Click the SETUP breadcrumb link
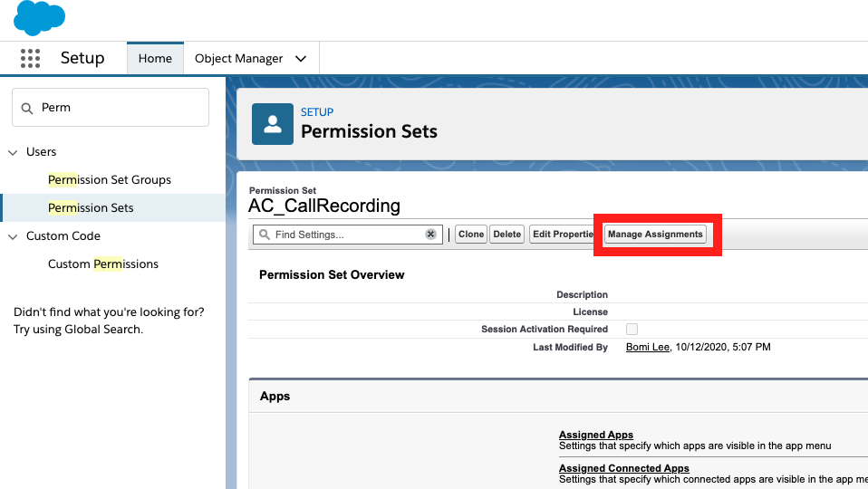 pyautogui.click(x=317, y=111)
